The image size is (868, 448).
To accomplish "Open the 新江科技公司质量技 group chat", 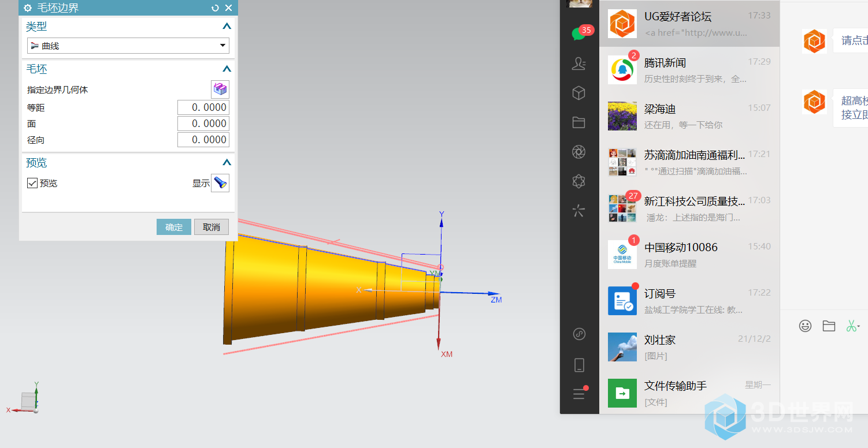I will tap(689, 208).
